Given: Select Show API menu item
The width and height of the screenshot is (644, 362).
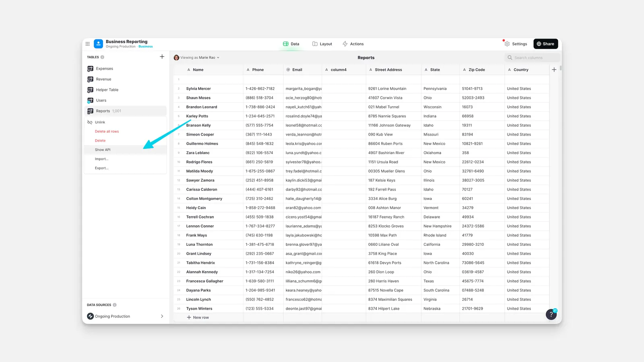Looking at the screenshot, I should 125,150.
